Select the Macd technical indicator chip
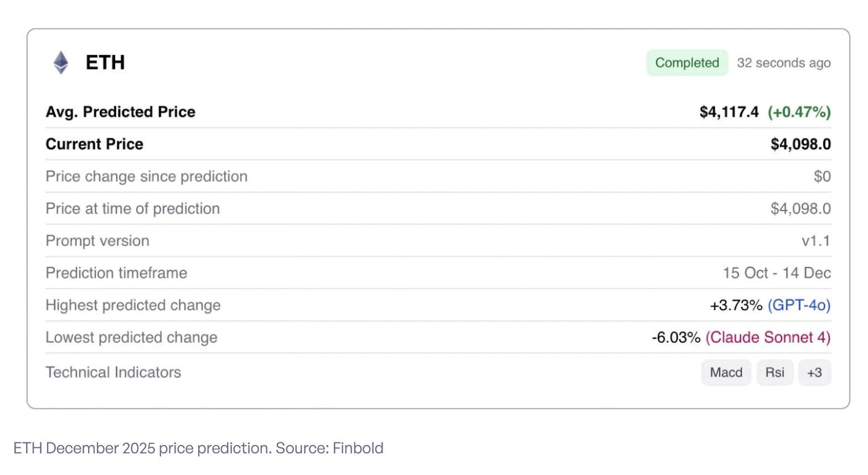This screenshot has width=868, height=475. 726,373
